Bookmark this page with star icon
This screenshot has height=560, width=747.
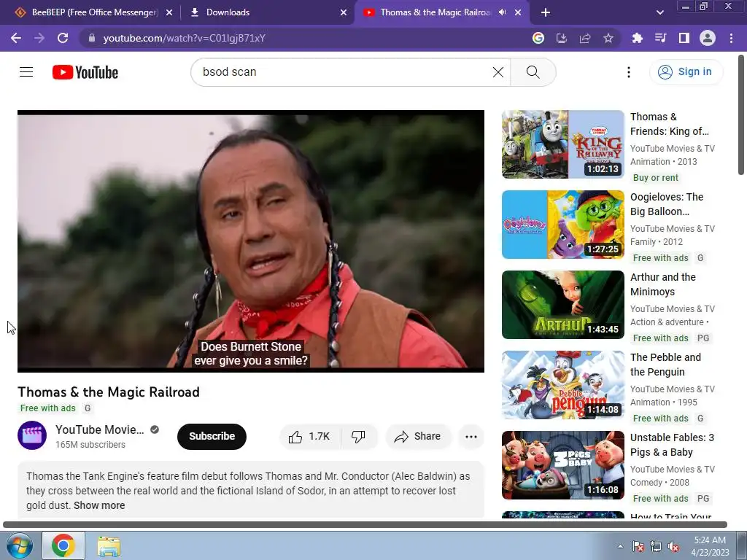(x=608, y=38)
